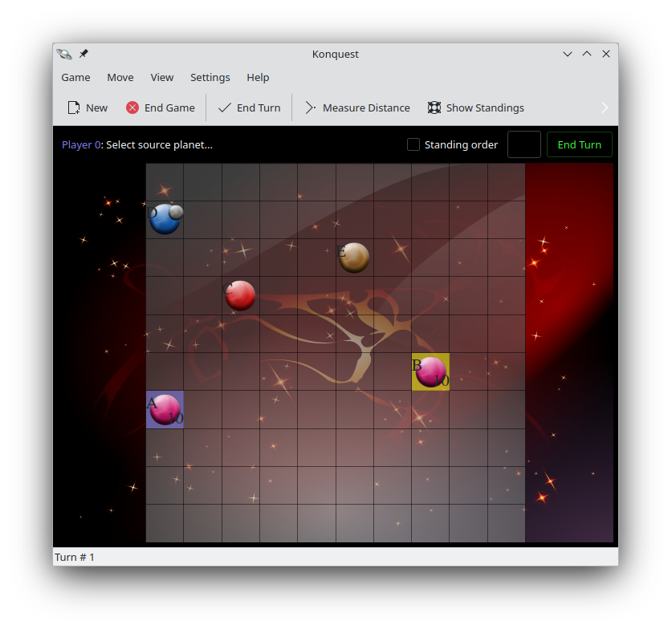Select the red planet C
The image size is (672, 629).
tap(240, 295)
